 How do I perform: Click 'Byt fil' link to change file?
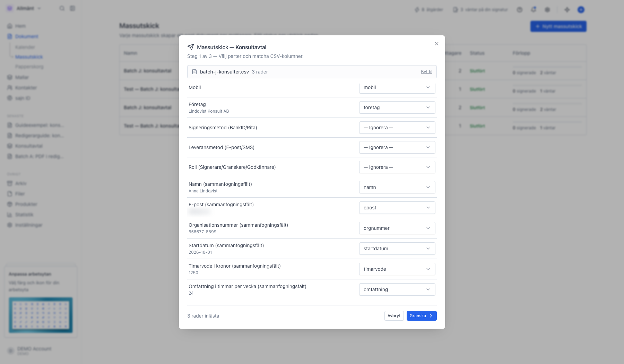(426, 72)
